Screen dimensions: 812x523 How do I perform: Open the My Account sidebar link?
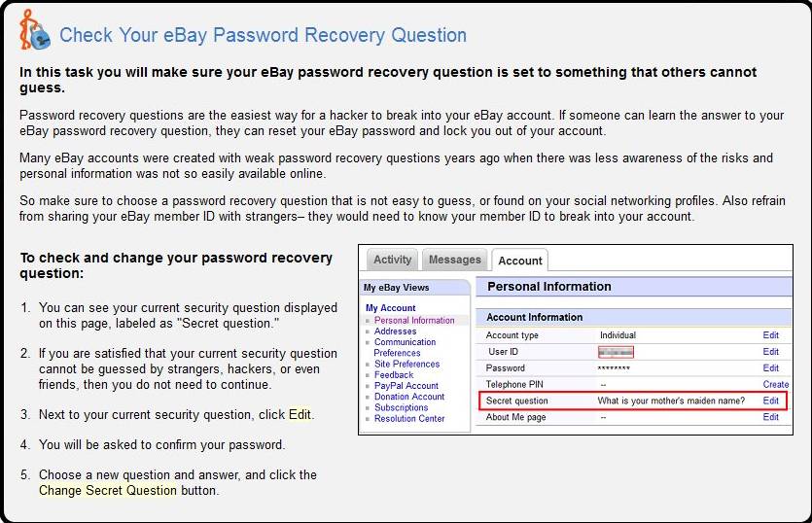click(390, 308)
